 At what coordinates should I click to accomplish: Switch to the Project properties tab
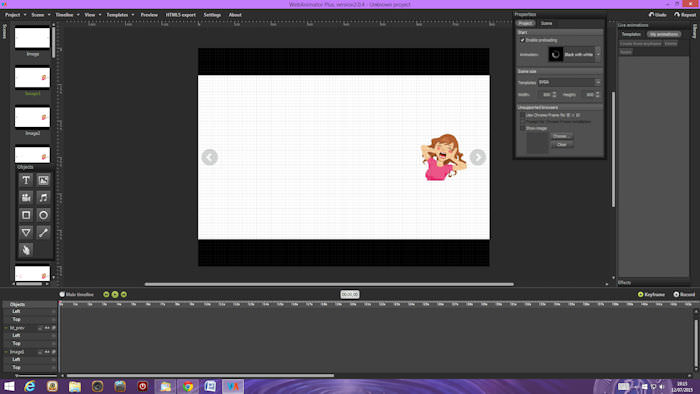click(525, 23)
